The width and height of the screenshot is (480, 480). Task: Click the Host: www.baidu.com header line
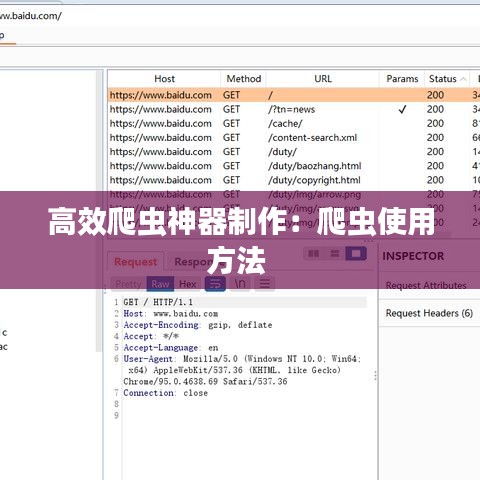click(x=171, y=314)
